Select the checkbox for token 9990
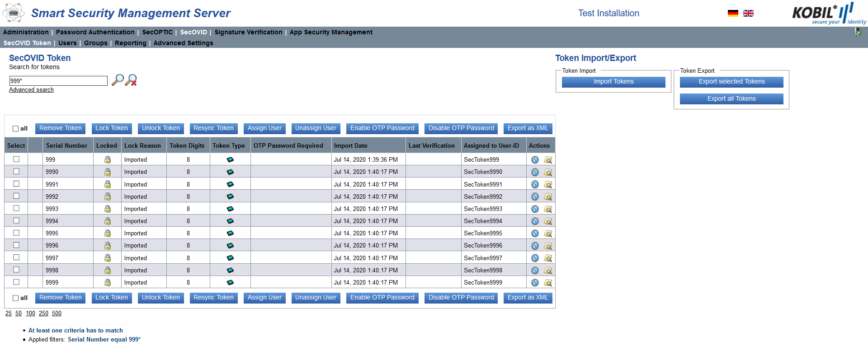Image resolution: width=868 pixels, height=346 pixels. coord(16,171)
